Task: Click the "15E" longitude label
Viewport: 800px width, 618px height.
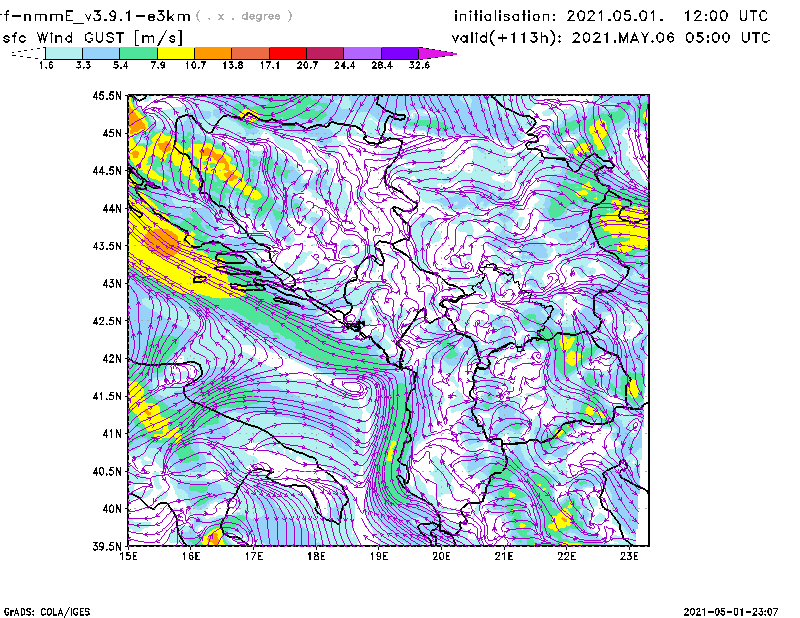Action: point(128,556)
